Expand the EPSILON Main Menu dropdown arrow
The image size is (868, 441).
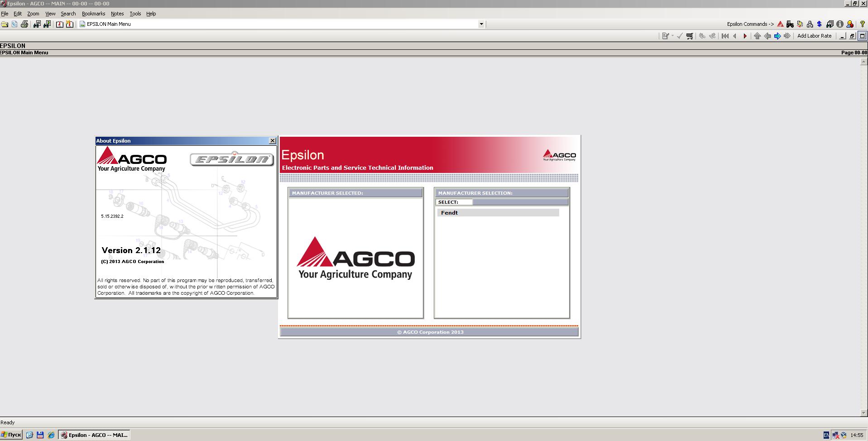click(481, 24)
